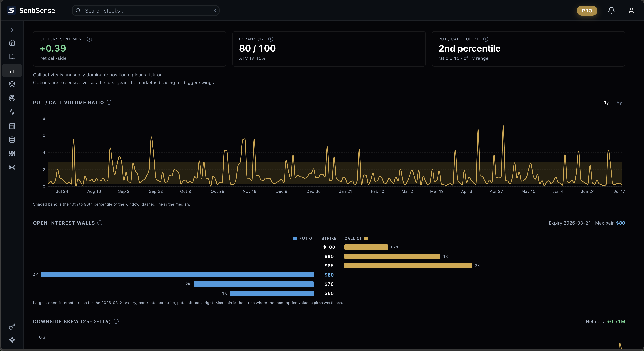Click the highlighted $80 strike label
This screenshot has height=351, width=644.
(x=329, y=275)
